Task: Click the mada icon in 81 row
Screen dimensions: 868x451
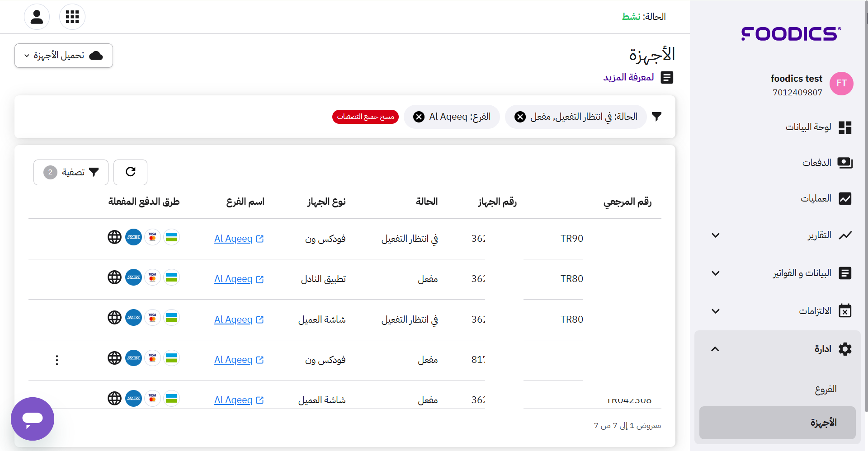Action: coord(171,358)
